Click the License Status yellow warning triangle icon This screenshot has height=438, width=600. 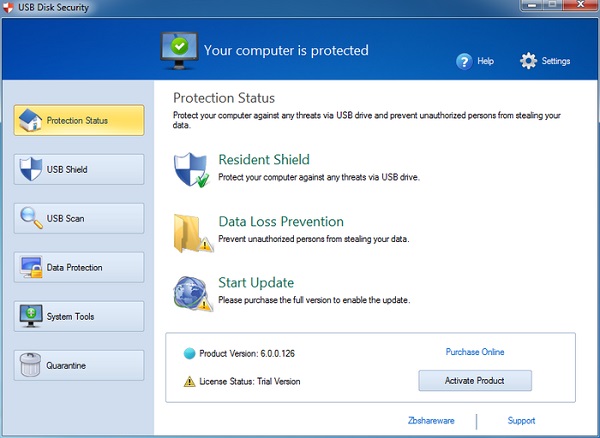pyautogui.click(x=189, y=381)
